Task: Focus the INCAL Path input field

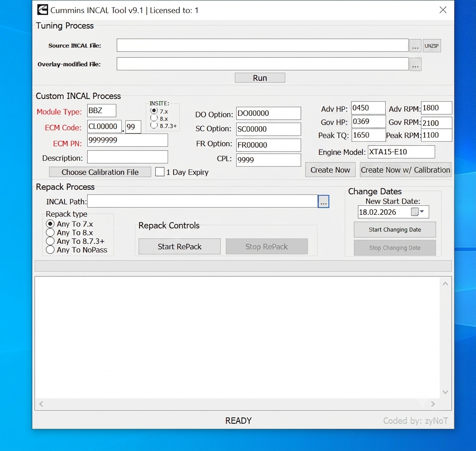Action: pyautogui.click(x=203, y=201)
